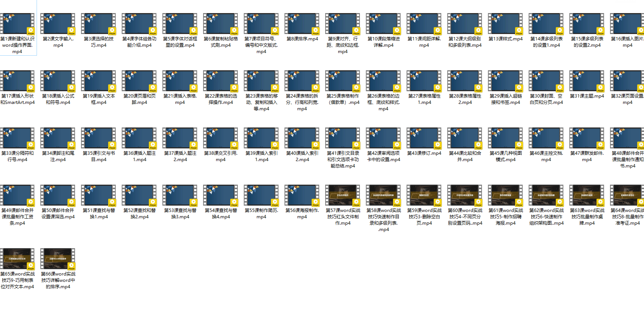
Task: Click file name 第1课新建和认识word操作界面.mp4
Action: click(x=17, y=45)
